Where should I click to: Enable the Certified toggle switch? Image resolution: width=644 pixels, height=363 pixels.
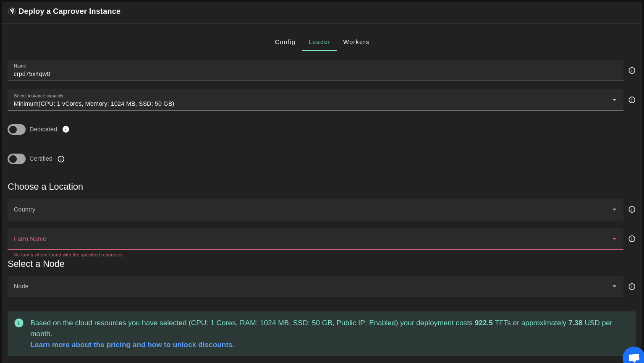[17, 159]
